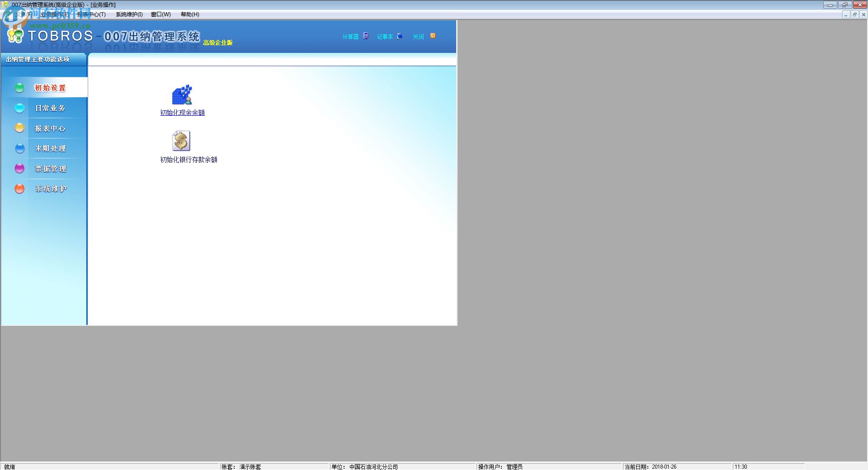Click the 记事本 text link in the banner
The height and width of the screenshot is (470, 868).
385,37
